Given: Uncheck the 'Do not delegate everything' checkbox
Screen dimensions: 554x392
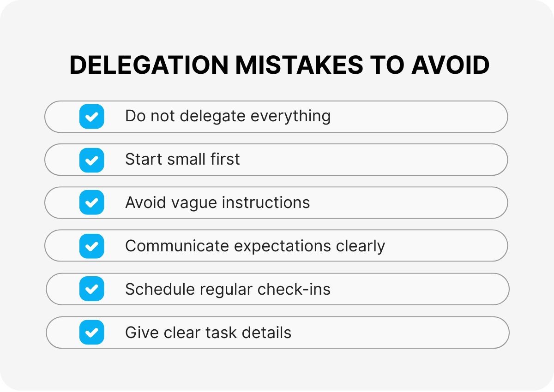Looking at the screenshot, I should pos(91,116).
